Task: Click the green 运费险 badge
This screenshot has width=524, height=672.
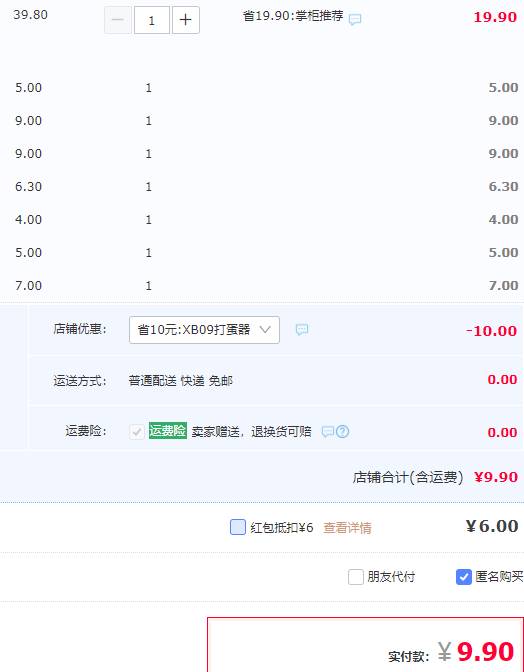Action: click(x=168, y=431)
